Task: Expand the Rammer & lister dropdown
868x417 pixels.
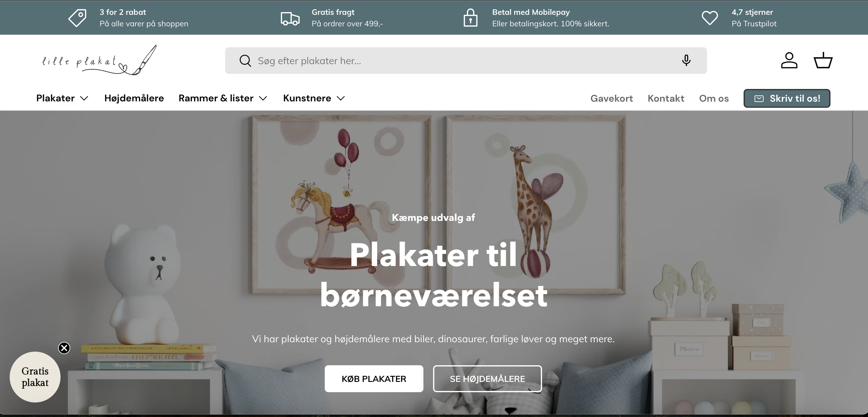Action: click(x=223, y=98)
